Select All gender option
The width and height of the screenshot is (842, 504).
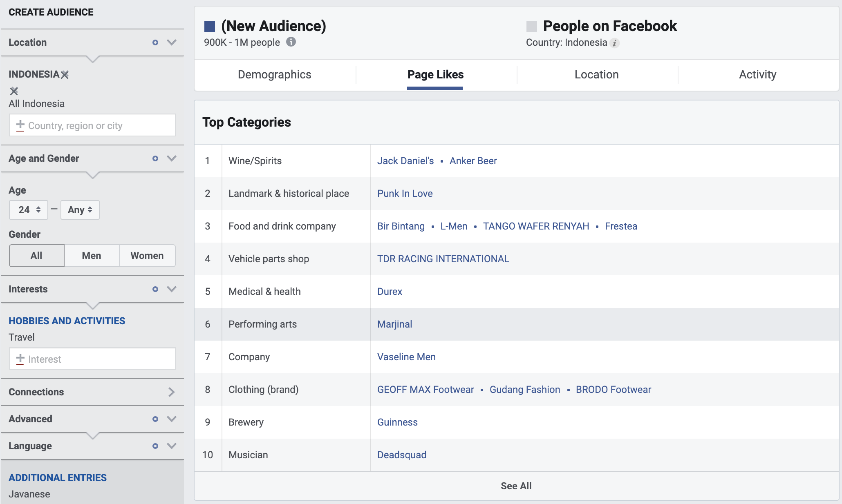tap(37, 256)
